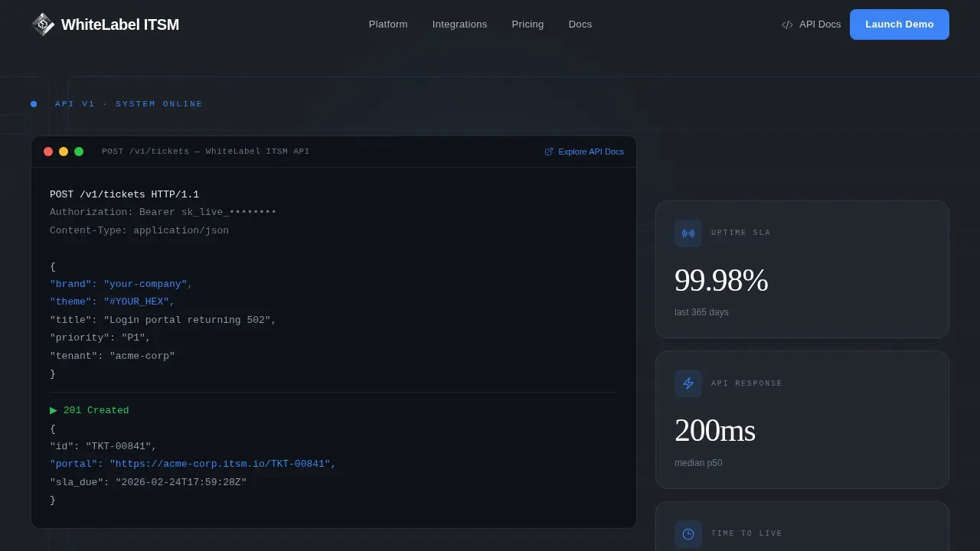The height and width of the screenshot is (551, 980).
Task: Click the 'last 365 days' caption
Action: coord(701,312)
